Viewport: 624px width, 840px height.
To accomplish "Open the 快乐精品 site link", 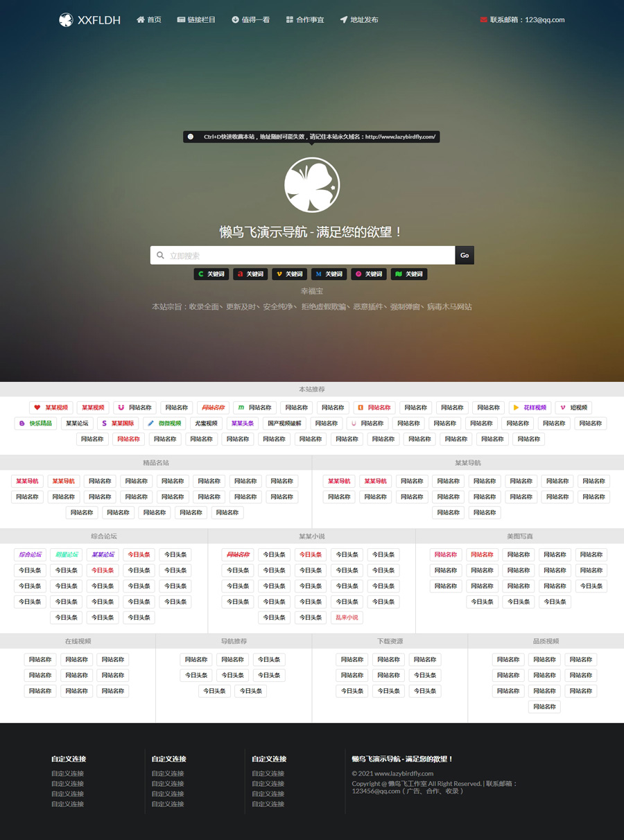I will coord(35,423).
